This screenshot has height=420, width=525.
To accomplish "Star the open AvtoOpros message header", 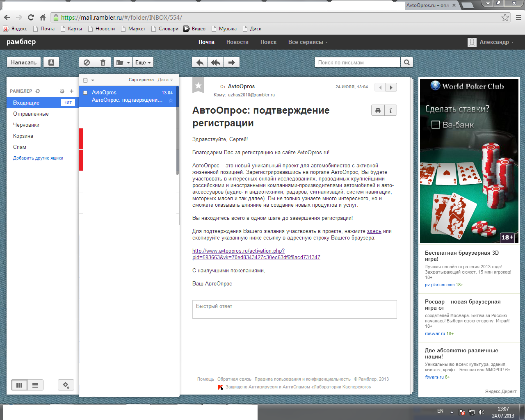I will 198,85.
